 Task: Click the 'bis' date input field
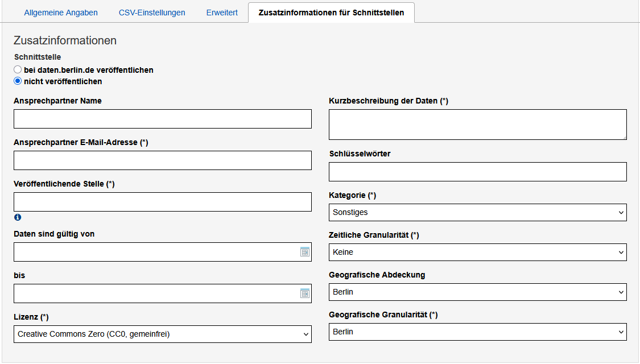click(x=154, y=293)
